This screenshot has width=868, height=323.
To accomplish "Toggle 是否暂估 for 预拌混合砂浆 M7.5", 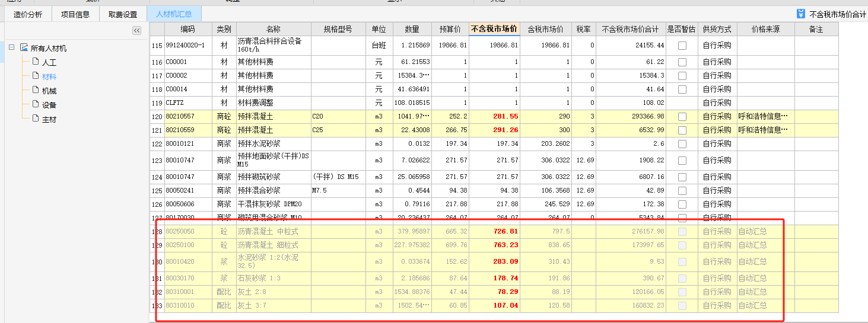I will tap(682, 191).
